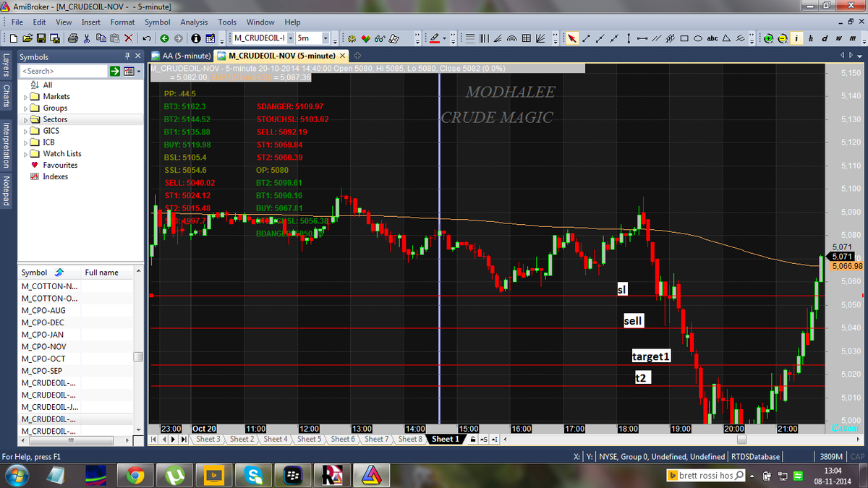Click the Symbols search input field
Screen dimensions: 868x488
pos(64,71)
